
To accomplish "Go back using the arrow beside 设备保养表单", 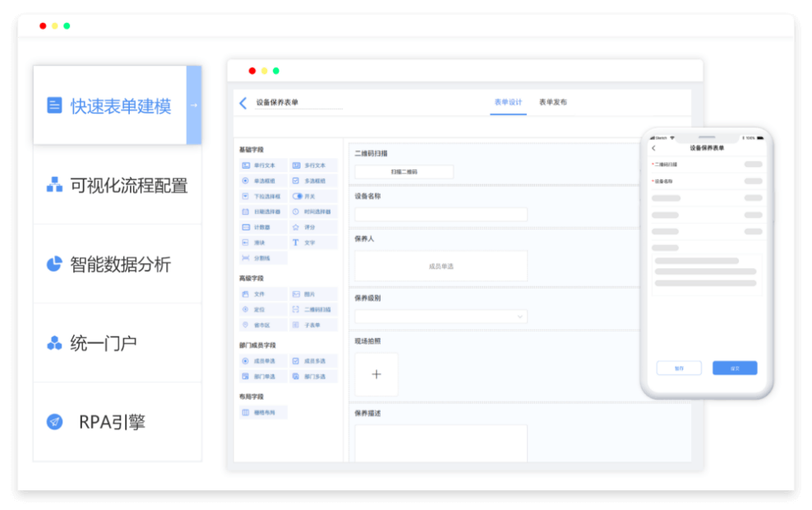I will point(242,103).
